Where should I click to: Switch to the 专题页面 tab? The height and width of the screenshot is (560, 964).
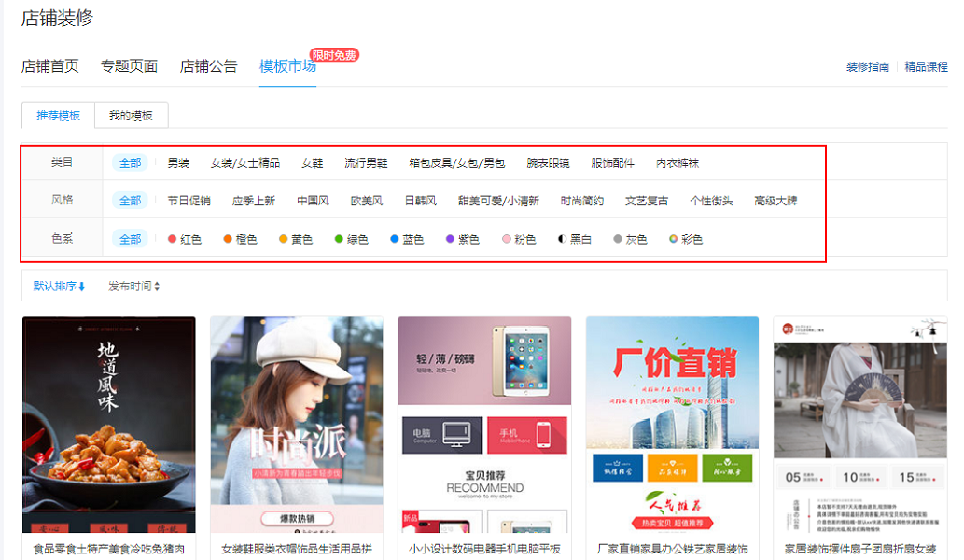pyautogui.click(x=129, y=66)
